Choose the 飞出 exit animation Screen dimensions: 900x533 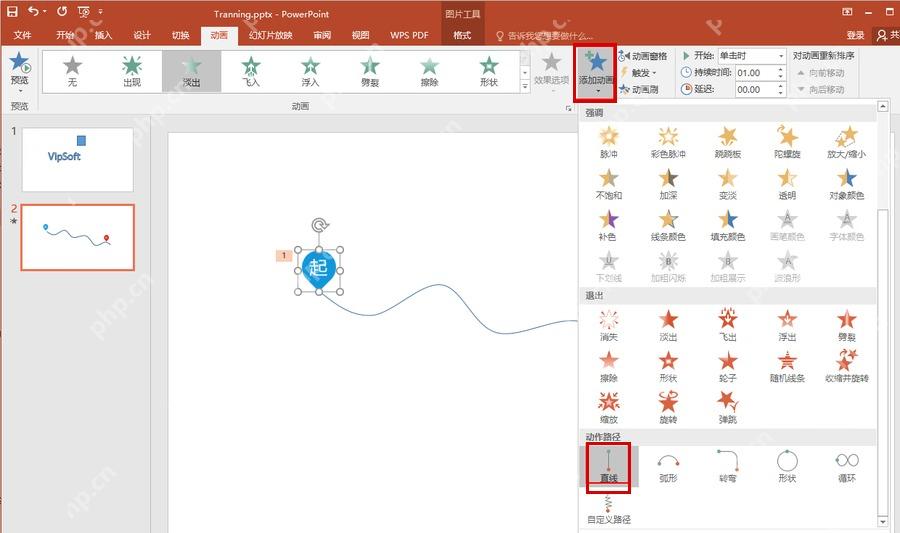point(728,325)
